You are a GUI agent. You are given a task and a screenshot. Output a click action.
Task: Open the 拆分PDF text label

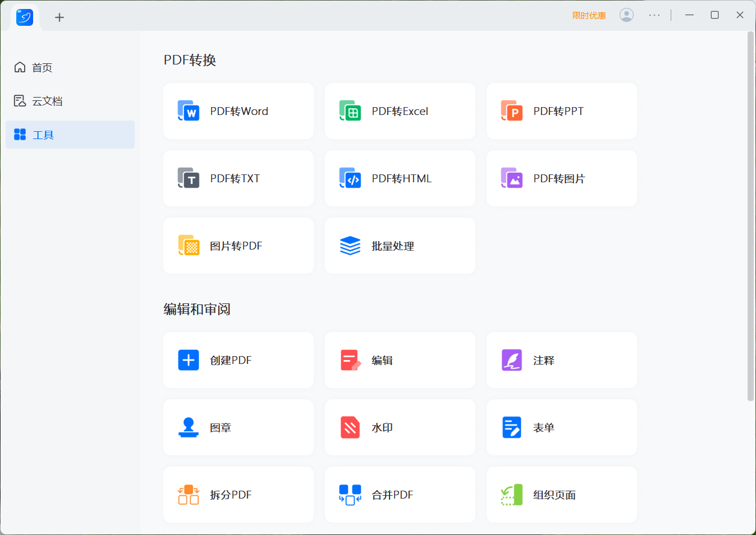(x=231, y=495)
